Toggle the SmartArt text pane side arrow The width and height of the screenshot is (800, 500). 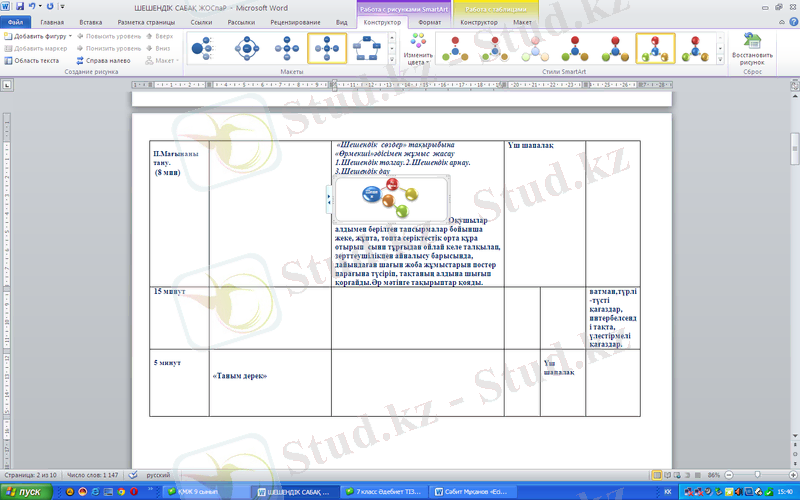pyautogui.click(x=329, y=201)
